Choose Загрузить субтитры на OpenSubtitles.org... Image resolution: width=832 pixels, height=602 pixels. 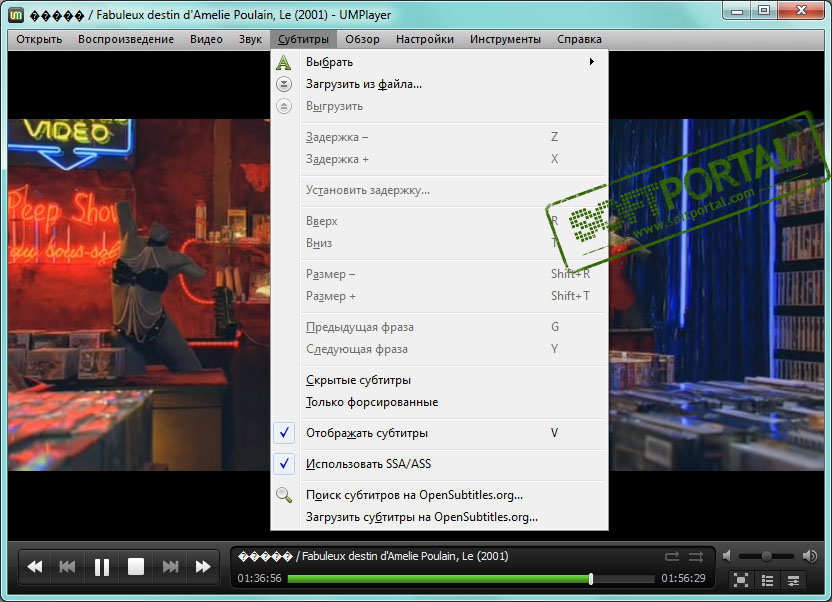439,517
